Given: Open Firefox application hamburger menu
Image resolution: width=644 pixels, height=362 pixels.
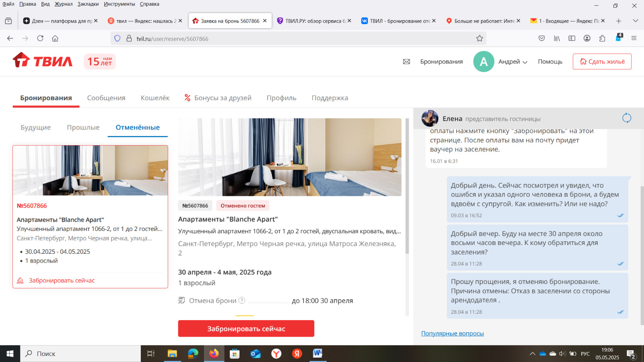Looking at the screenshot, I should click(x=634, y=39).
